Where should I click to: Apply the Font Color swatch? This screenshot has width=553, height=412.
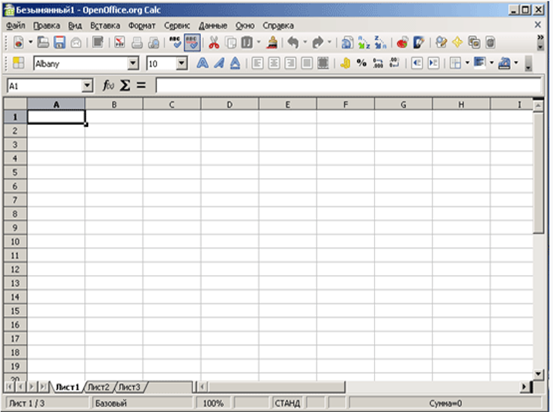tap(504, 63)
